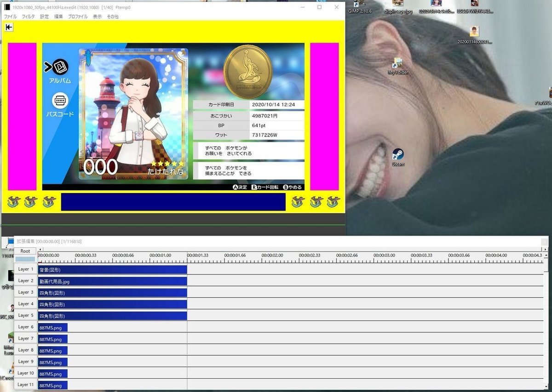Select the 887MS.png object on Layer 7
The image size is (552, 392).
point(52,339)
